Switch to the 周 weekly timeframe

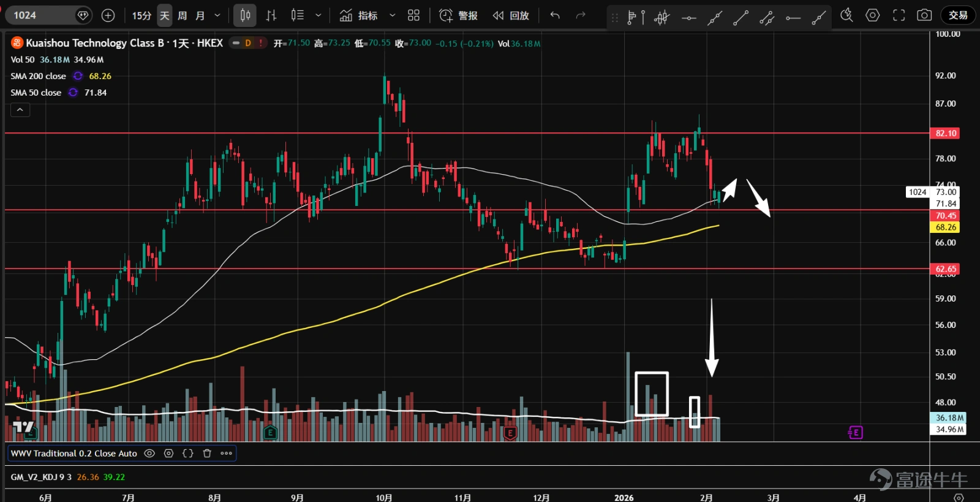[182, 15]
